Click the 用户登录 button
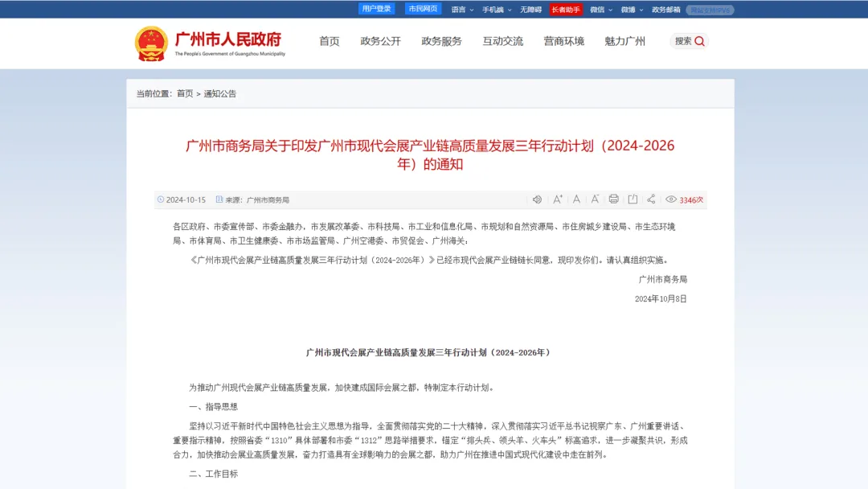 [x=376, y=9]
